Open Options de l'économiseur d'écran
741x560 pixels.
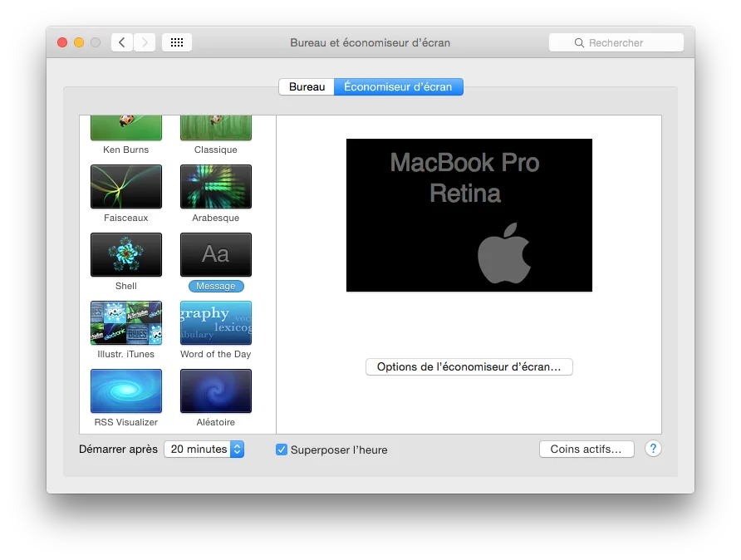tap(469, 366)
